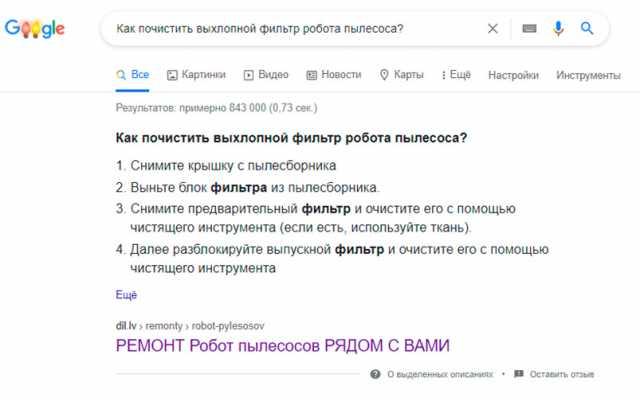
Task: Click the blue Ещё link under snippet
Action: coord(127,295)
